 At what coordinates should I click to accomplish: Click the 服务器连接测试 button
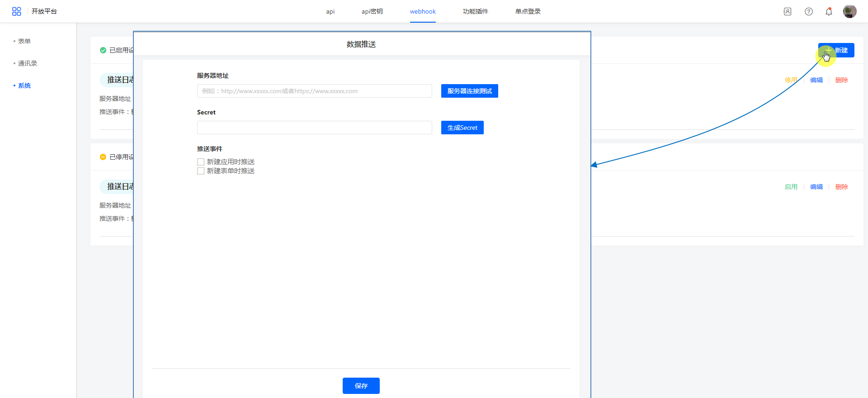coord(469,91)
